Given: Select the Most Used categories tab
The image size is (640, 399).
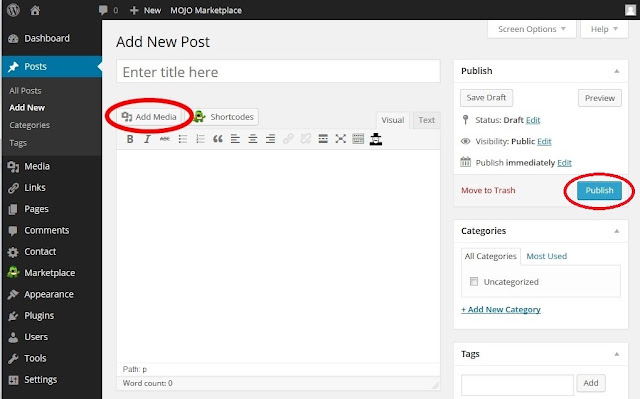Looking at the screenshot, I should pos(547,256).
